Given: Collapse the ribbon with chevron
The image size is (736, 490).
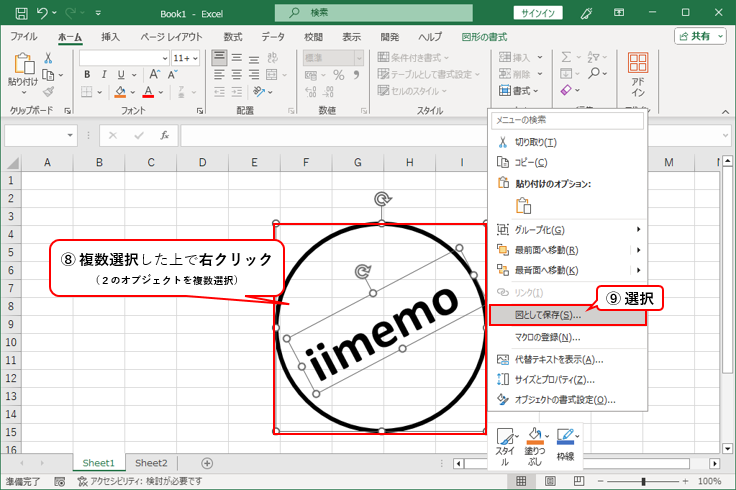Looking at the screenshot, I should pos(725,112).
